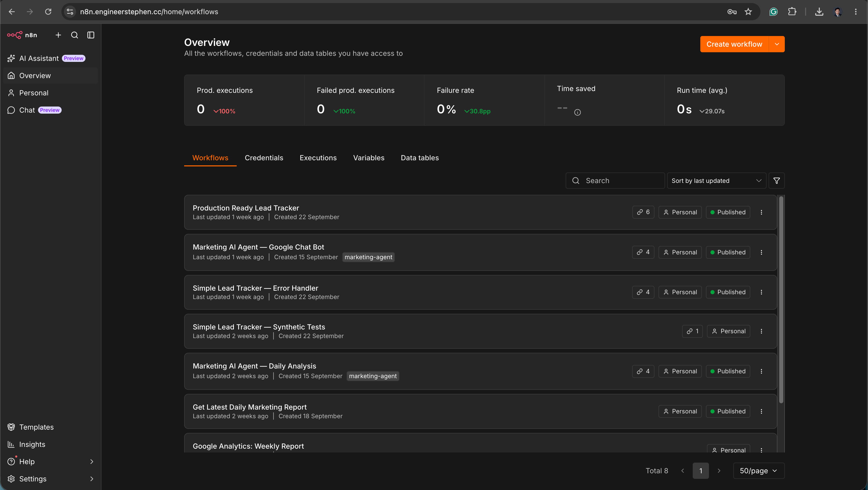Expand the Create workflow dropdown arrow
The width and height of the screenshot is (868, 490).
pyautogui.click(x=777, y=44)
